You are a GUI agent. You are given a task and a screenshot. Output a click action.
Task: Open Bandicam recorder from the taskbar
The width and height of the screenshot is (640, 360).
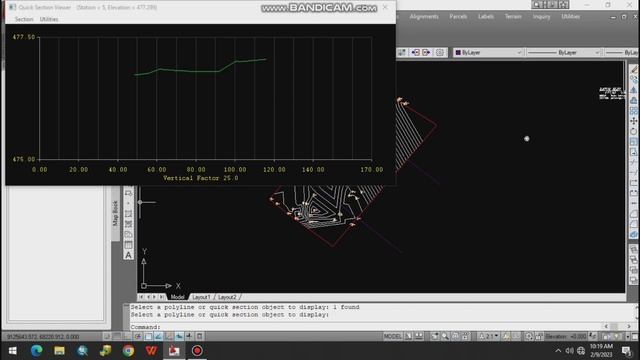197,351
